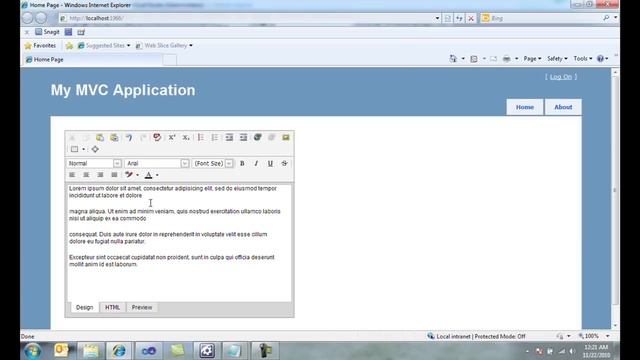Open the Tools menu in IE command bar

coord(582,59)
